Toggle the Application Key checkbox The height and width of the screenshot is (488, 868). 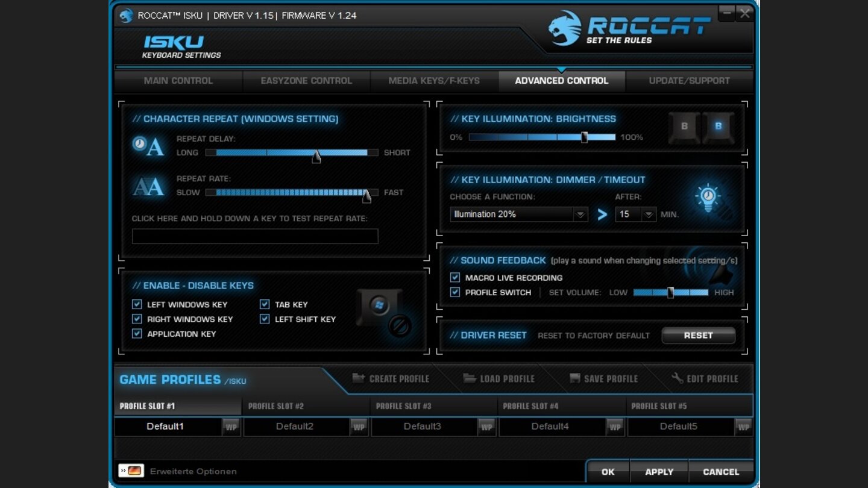[137, 333]
